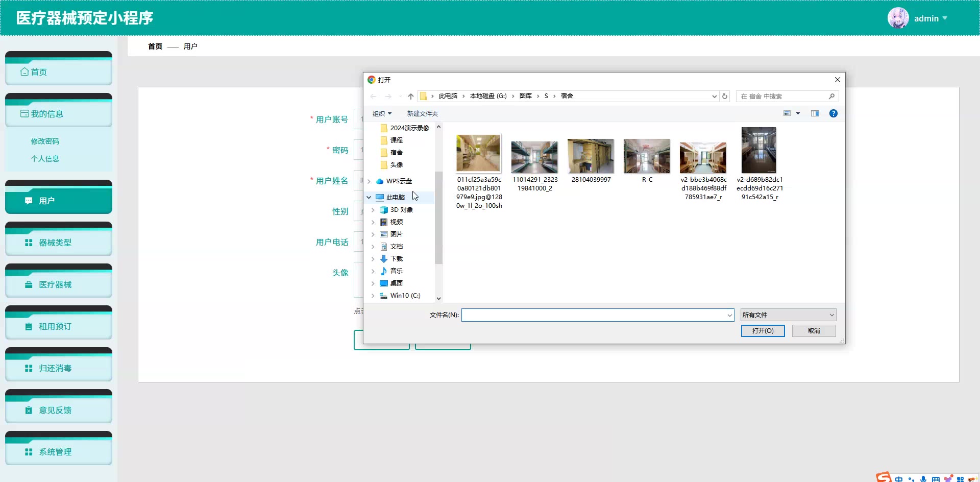
Task: Open the 个人信息 submenu item
Action: [x=45, y=159]
